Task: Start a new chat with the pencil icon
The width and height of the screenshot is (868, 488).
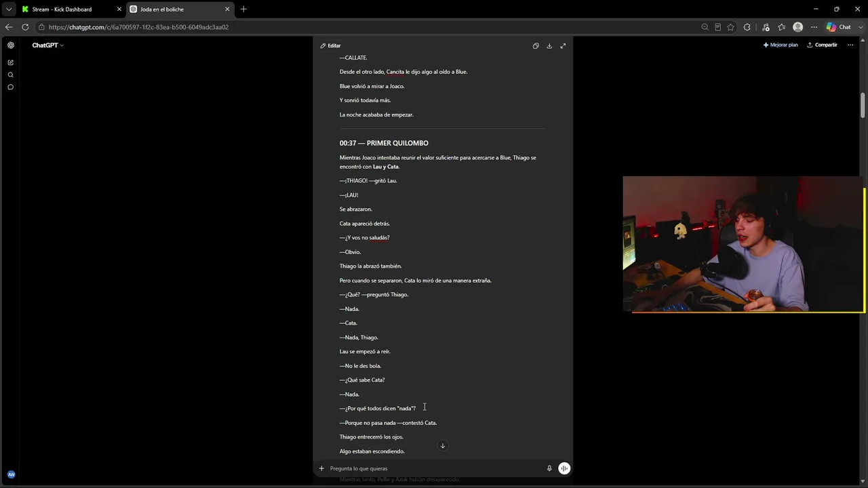Action: click(x=11, y=62)
